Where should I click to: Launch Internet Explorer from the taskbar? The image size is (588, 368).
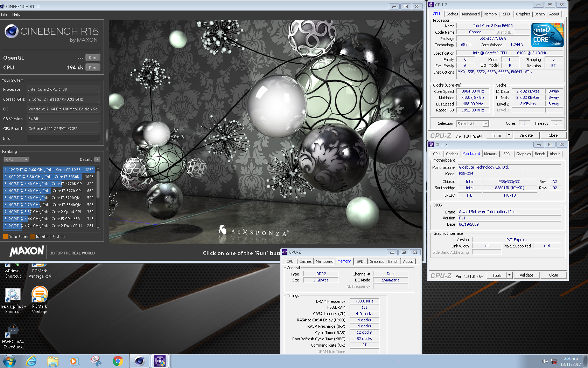pyautogui.click(x=31, y=361)
